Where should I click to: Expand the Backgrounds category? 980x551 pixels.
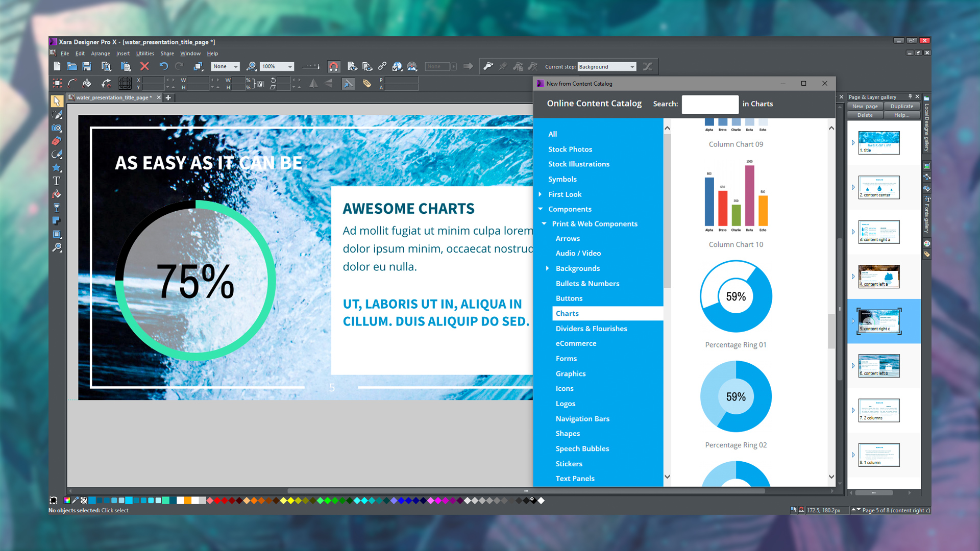click(x=548, y=268)
